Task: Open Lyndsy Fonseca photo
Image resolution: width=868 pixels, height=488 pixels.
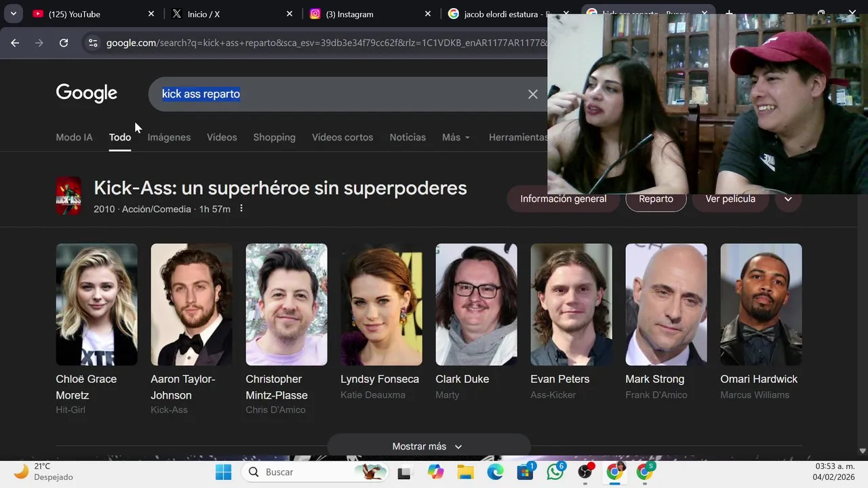Action: point(381,304)
